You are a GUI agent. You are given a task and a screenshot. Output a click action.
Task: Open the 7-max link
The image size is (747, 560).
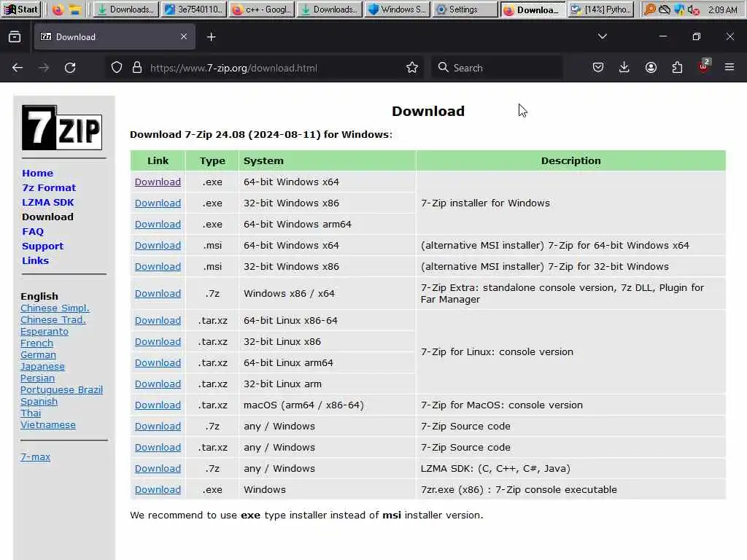(35, 457)
